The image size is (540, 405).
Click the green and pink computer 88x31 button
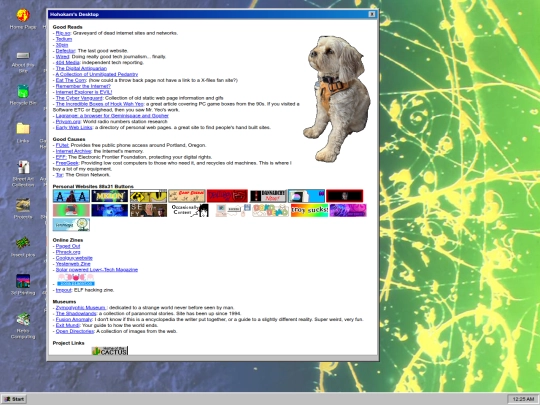click(71, 210)
